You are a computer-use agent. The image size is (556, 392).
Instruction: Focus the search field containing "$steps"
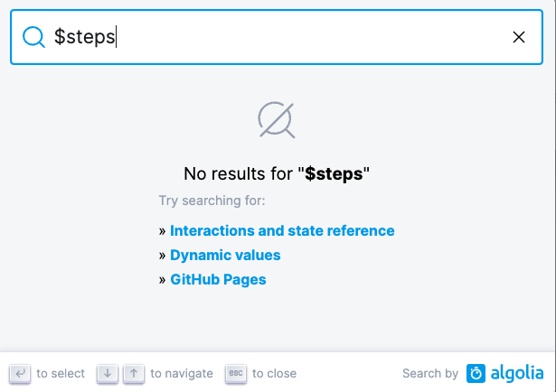point(271,37)
